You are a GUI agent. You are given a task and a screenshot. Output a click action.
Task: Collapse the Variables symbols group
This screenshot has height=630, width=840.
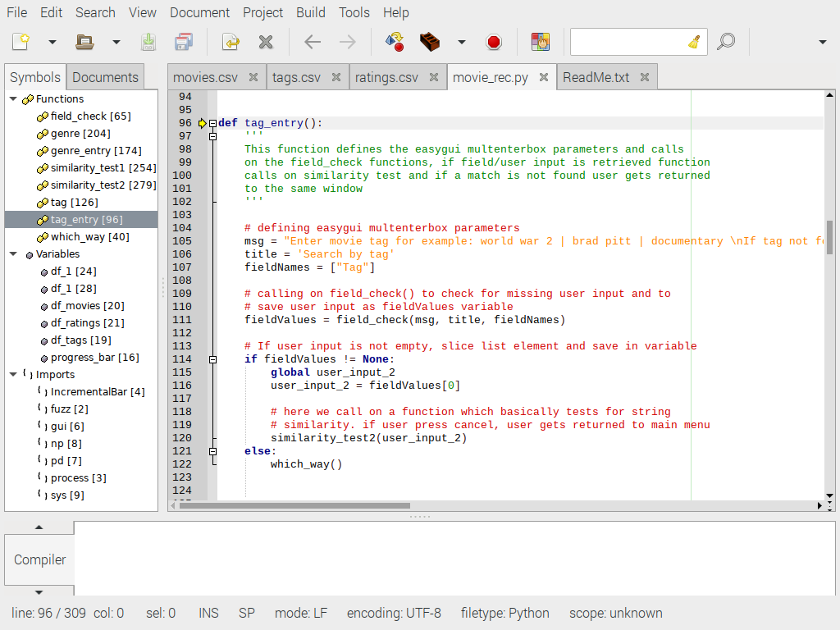point(12,253)
